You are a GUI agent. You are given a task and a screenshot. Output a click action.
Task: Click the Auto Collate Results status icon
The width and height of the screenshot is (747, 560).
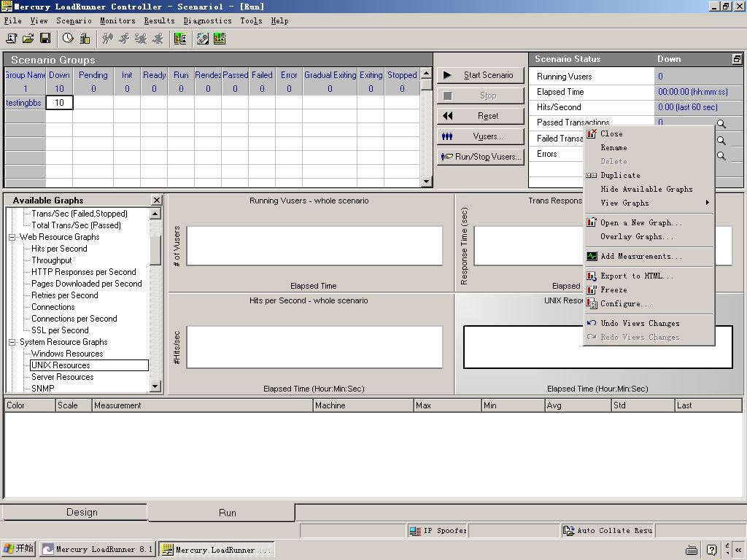[x=569, y=531]
